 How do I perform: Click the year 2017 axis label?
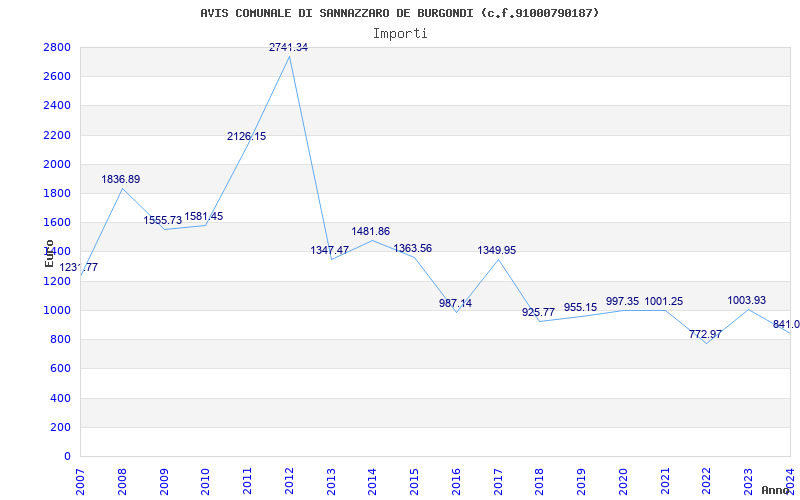coord(498,482)
